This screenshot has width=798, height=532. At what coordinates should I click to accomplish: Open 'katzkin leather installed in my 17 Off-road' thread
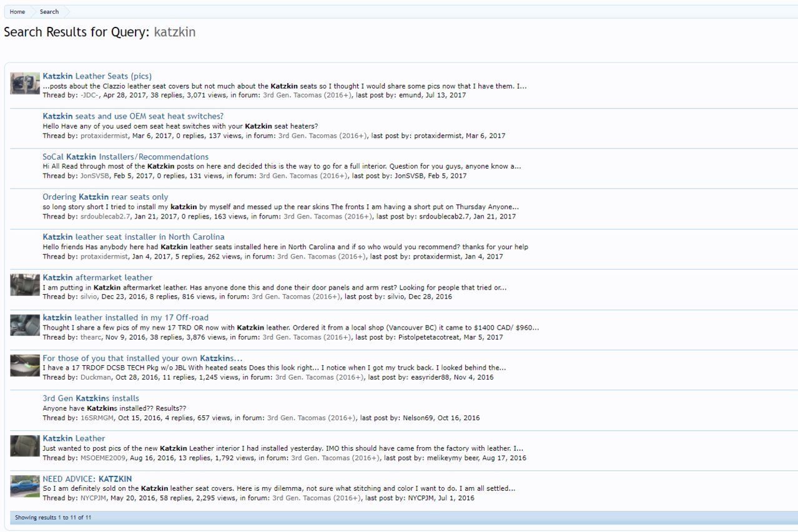(x=126, y=318)
